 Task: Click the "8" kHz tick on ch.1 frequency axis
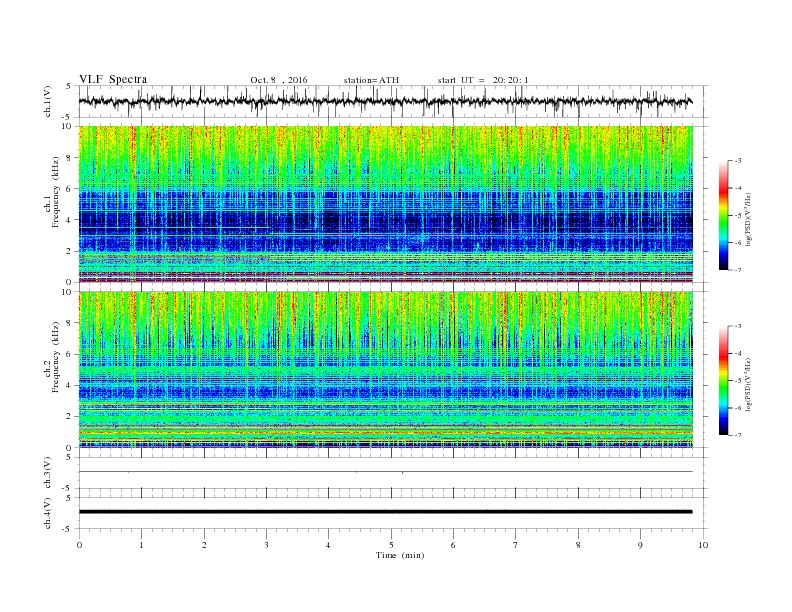[70, 158]
